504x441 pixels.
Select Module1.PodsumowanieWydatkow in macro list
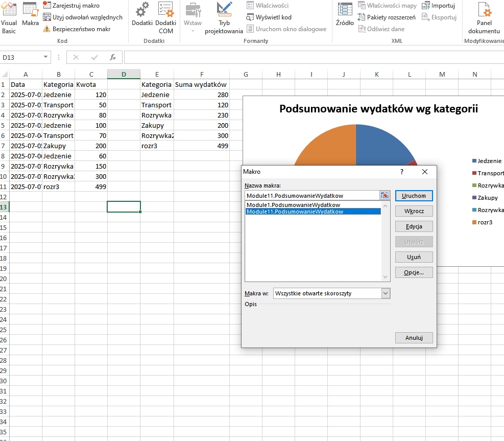coord(293,205)
